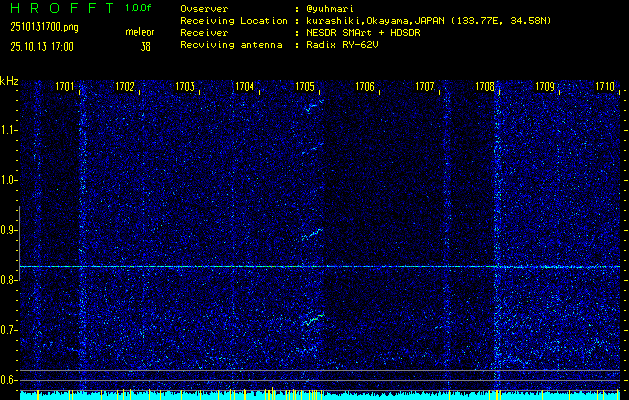Click the 'Receiving Location' label
Image resolution: width=629 pixels, height=400 pixels.
(234, 21)
